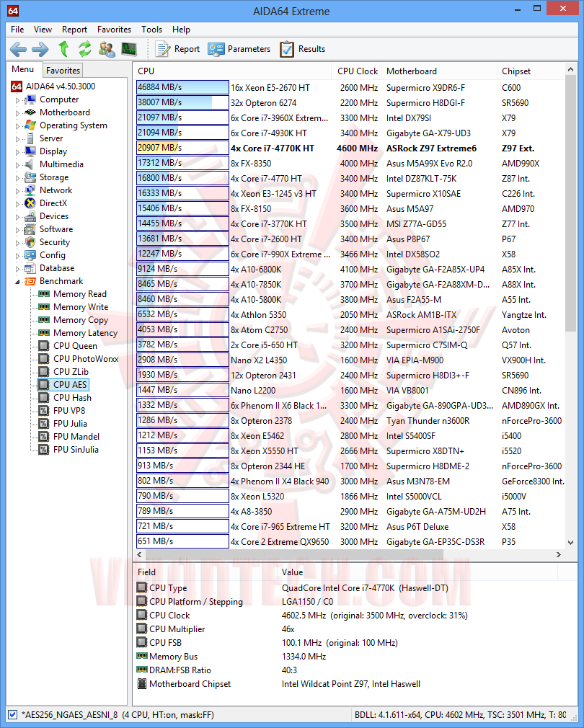Viewport: 584px width, 728px height.
Task: Click the Back navigation arrow icon
Action: click(18, 49)
